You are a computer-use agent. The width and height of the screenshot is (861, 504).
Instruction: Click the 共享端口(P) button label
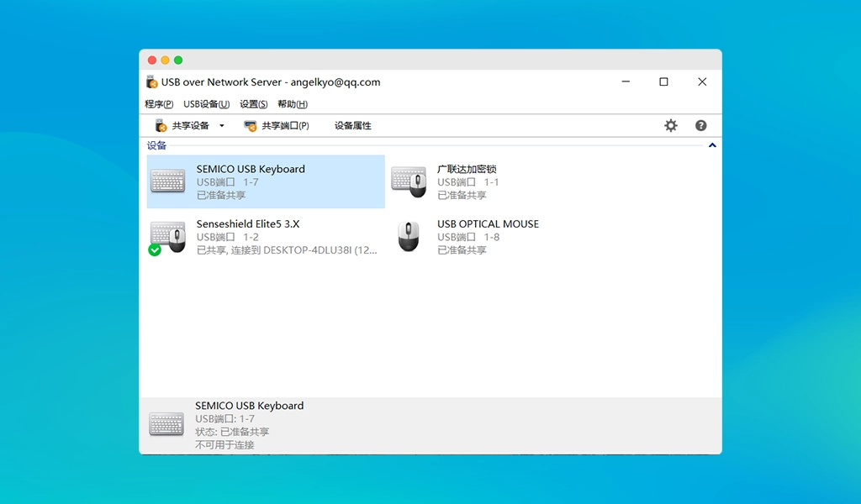[285, 126]
